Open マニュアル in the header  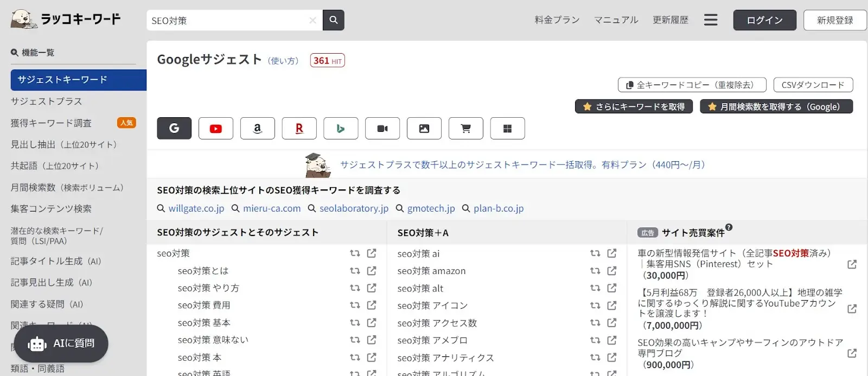[x=616, y=20]
